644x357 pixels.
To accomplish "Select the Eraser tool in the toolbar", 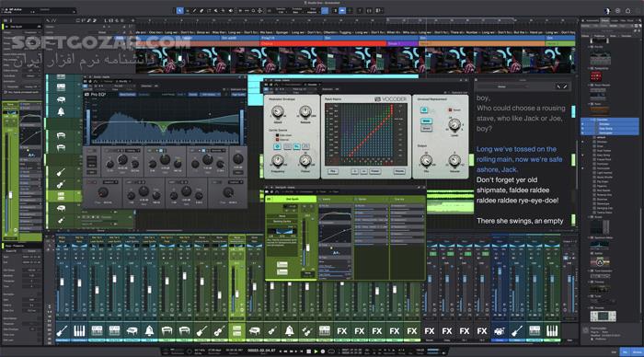I will [201, 11].
